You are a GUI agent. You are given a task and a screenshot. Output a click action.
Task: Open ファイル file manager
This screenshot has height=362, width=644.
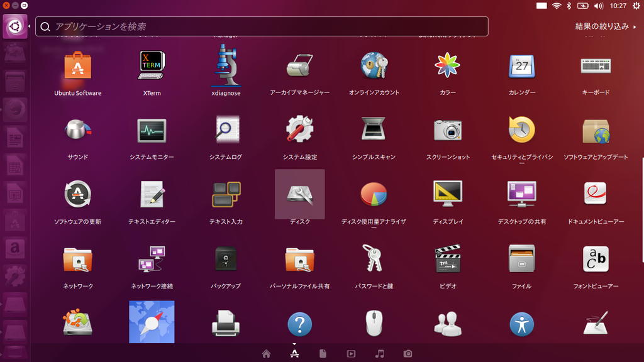point(521,258)
